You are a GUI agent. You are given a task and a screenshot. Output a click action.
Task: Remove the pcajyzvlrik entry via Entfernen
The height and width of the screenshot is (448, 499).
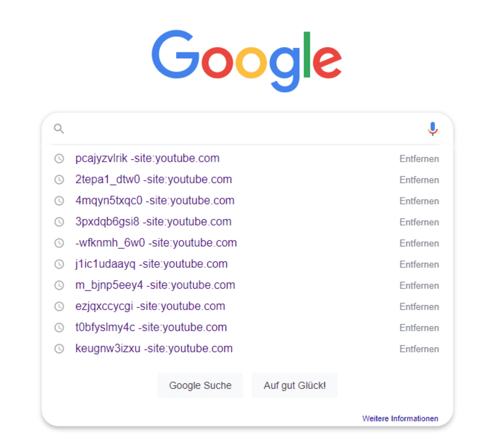(x=419, y=159)
